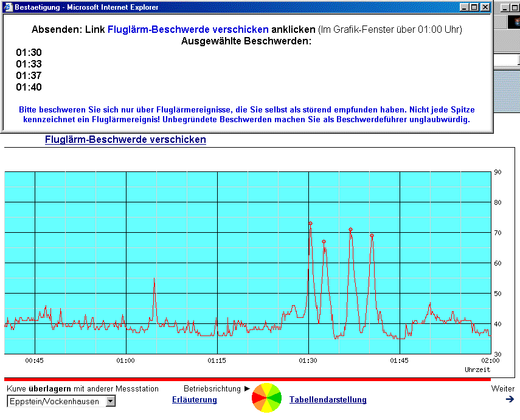Click the Internet Explorer title bar icon
Screen dimensions: 520x420
8,7
